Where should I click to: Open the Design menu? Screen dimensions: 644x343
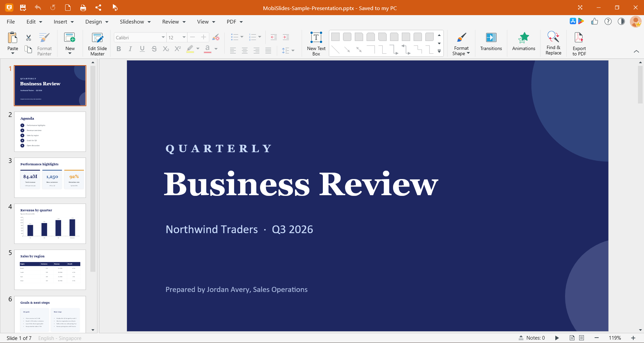pos(97,22)
